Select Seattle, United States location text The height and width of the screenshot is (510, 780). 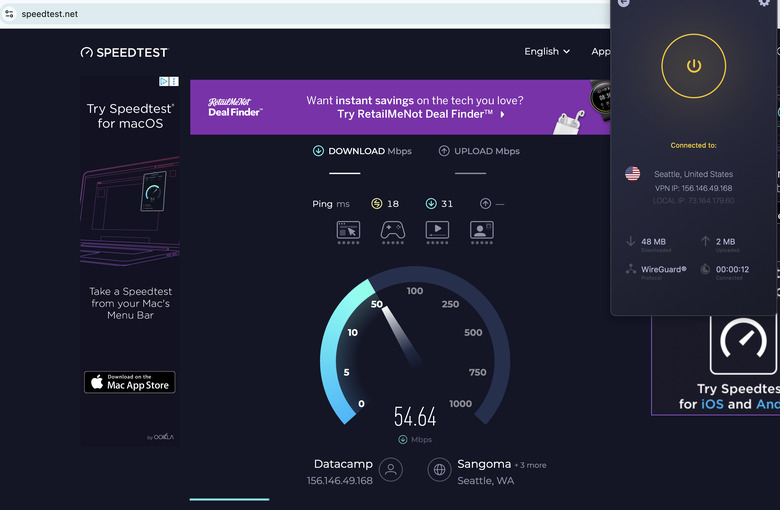(x=693, y=174)
